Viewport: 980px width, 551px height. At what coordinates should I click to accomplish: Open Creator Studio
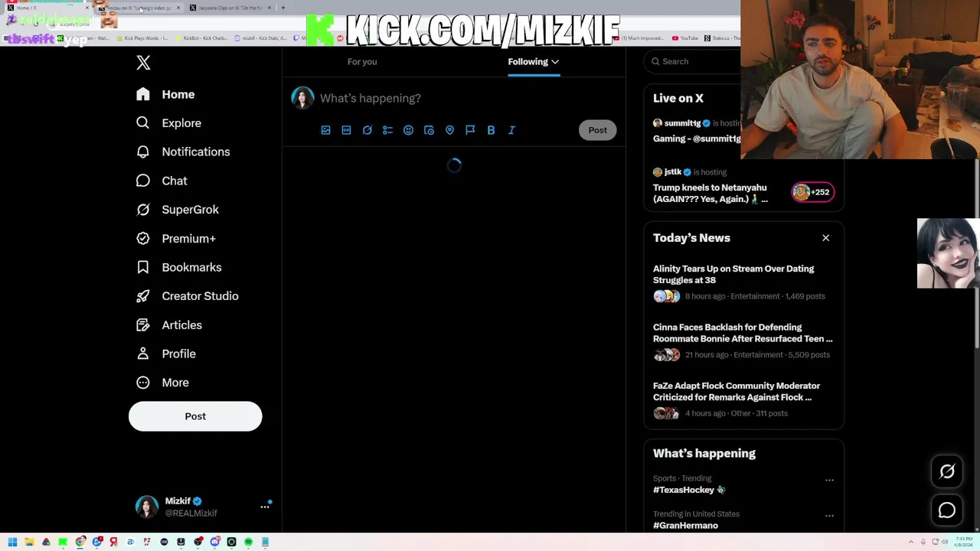pos(187,296)
